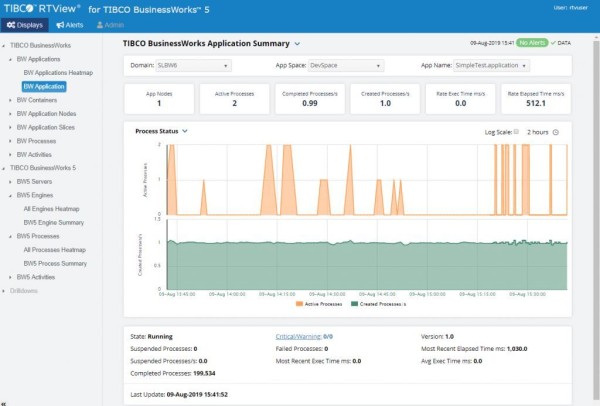The width and height of the screenshot is (600, 406).
Task: Open the App Name dropdown
Action: click(491, 65)
